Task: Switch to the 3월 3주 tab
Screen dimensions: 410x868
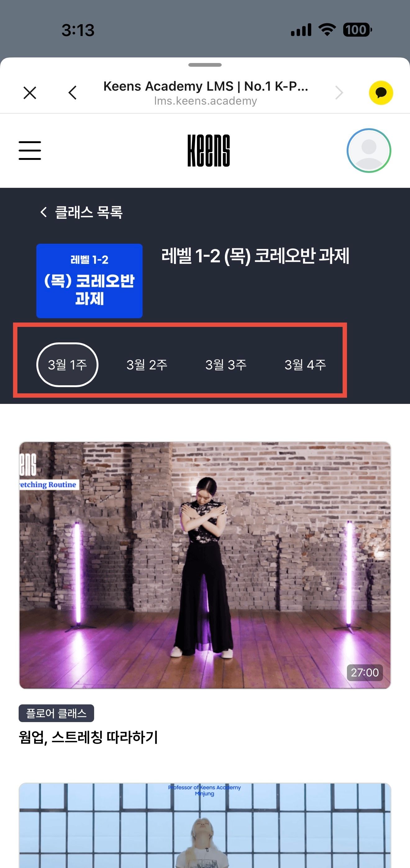Action: 226,364
